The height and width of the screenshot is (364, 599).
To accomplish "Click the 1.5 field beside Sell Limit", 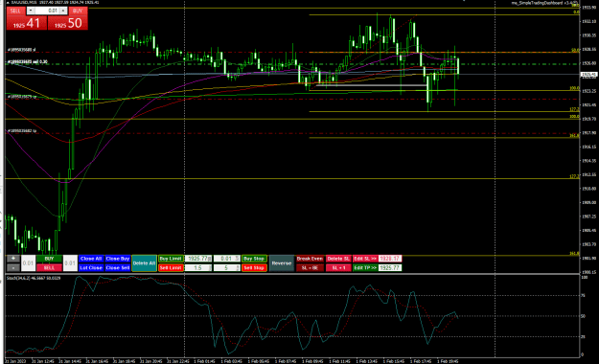I will click(198, 268).
